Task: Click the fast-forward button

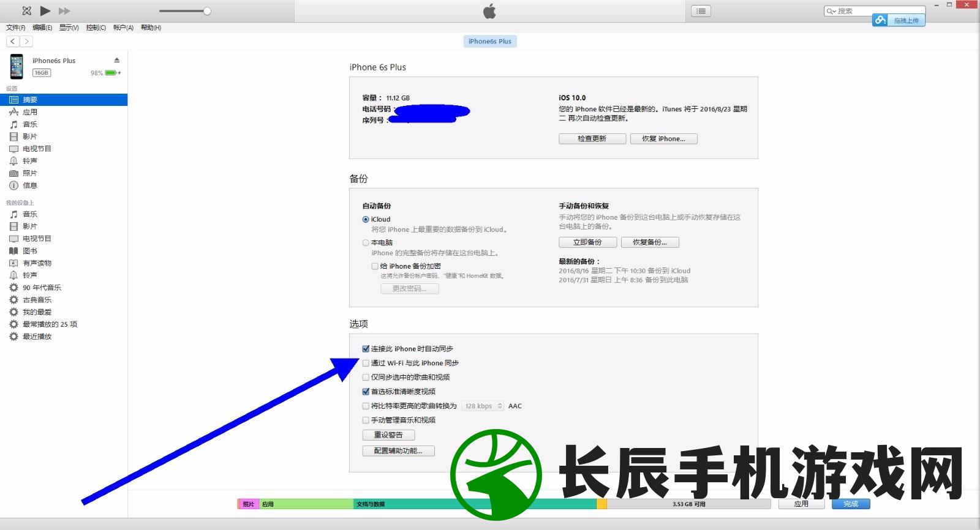Action: click(64, 11)
